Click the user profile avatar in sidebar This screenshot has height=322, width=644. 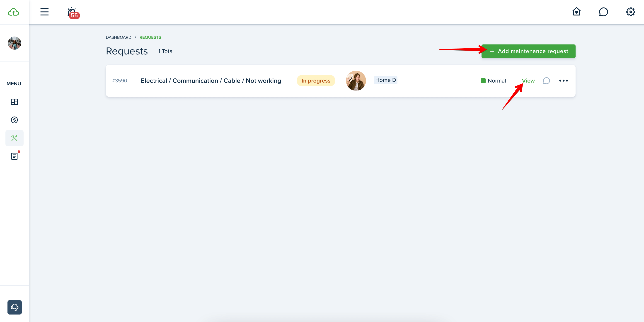pyautogui.click(x=15, y=43)
